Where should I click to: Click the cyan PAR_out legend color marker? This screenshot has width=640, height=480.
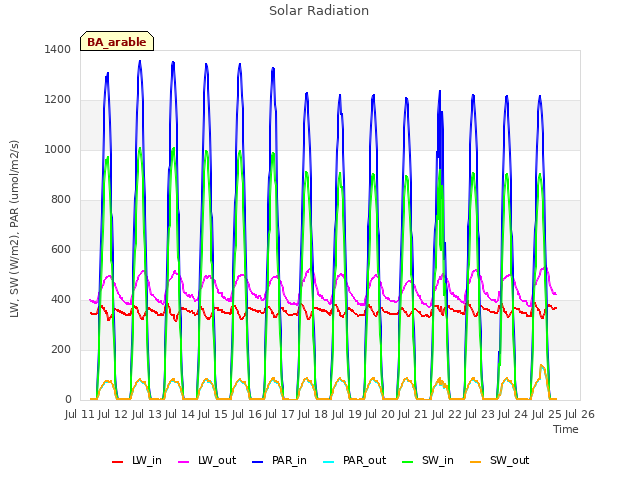point(329,462)
